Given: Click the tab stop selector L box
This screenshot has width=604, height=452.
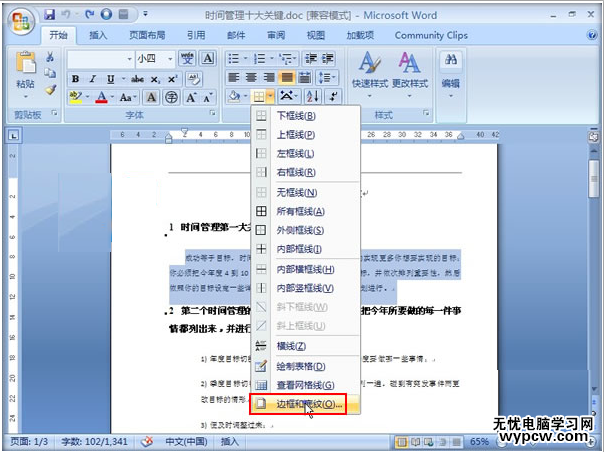Looking at the screenshot, I should pos(13,136).
